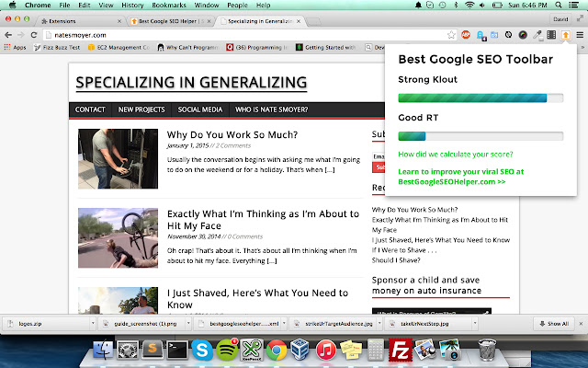
Task: Expand options arrow for logos.zip download
Action: pyautogui.click(x=93, y=323)
